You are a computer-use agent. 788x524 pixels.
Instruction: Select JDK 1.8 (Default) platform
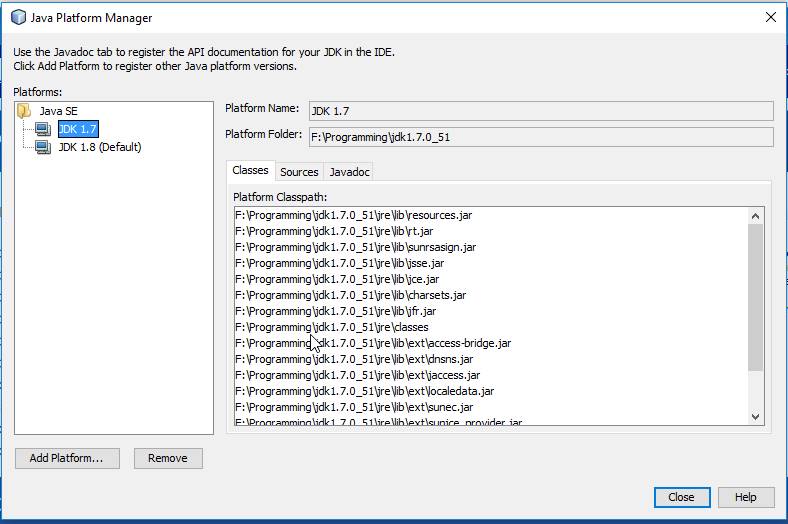100,147
